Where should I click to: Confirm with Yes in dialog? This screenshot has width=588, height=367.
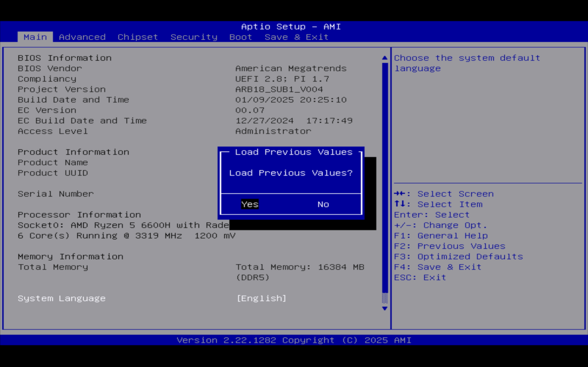click(x=250, y=204)
